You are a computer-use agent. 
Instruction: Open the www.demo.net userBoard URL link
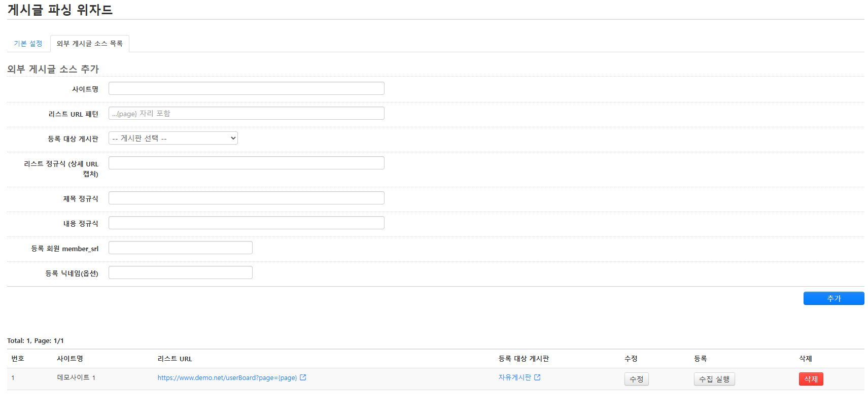[x=227, y=378]
